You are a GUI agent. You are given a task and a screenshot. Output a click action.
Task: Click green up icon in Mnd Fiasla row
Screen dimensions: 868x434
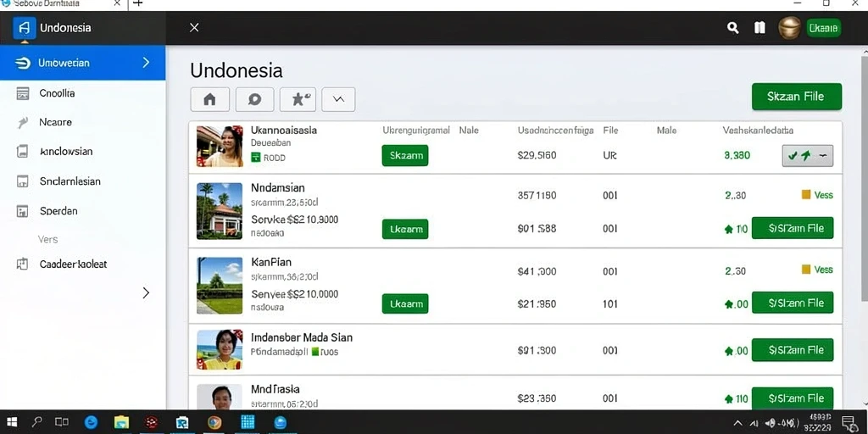(x=729, y=398)
